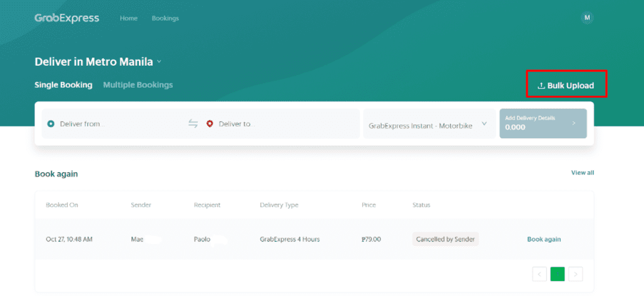
Task: Click the Oct 27, 10:48 AM cell
Action: pyautogui.click(x=69, y=239)
